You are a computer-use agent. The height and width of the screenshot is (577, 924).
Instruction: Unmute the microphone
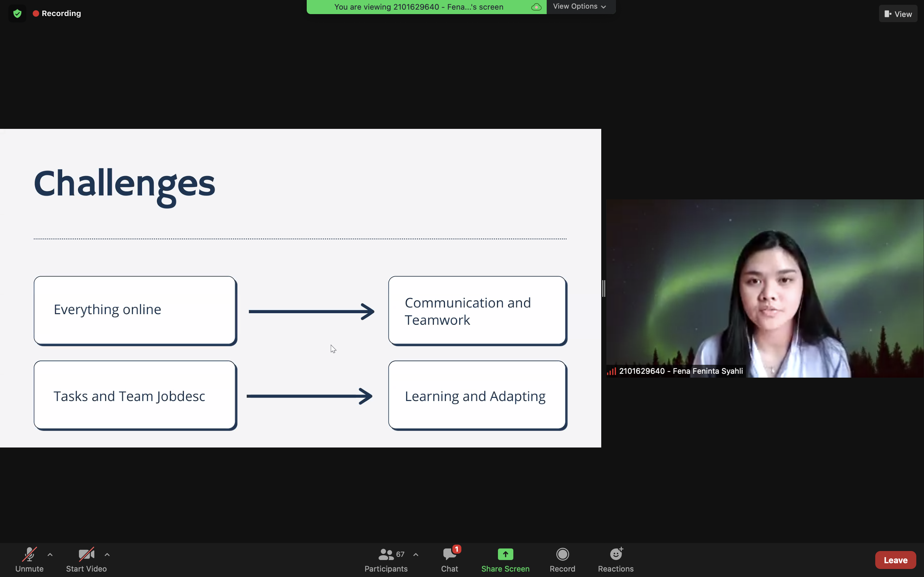coord(30,559)
